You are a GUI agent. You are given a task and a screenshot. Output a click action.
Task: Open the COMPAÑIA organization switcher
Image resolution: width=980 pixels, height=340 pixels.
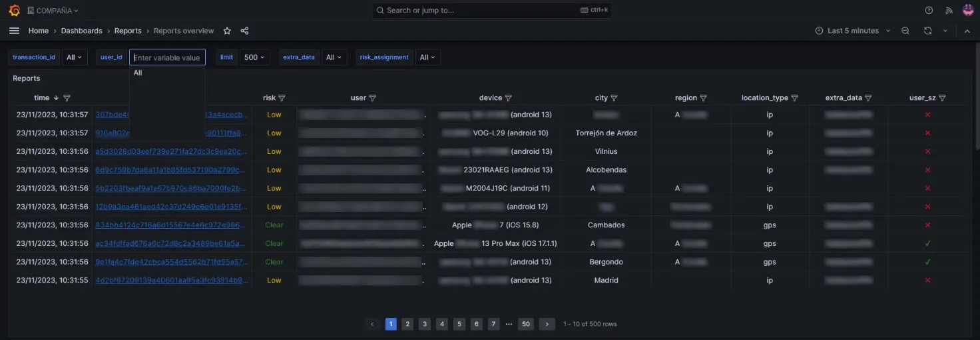(x=53, y=10)
